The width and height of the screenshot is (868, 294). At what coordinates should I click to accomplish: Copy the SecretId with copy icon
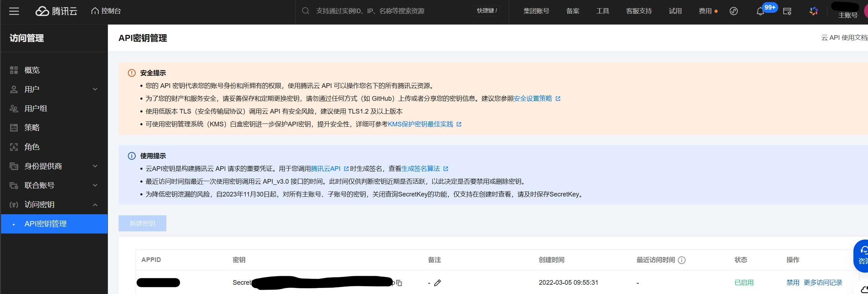point(399,283)
